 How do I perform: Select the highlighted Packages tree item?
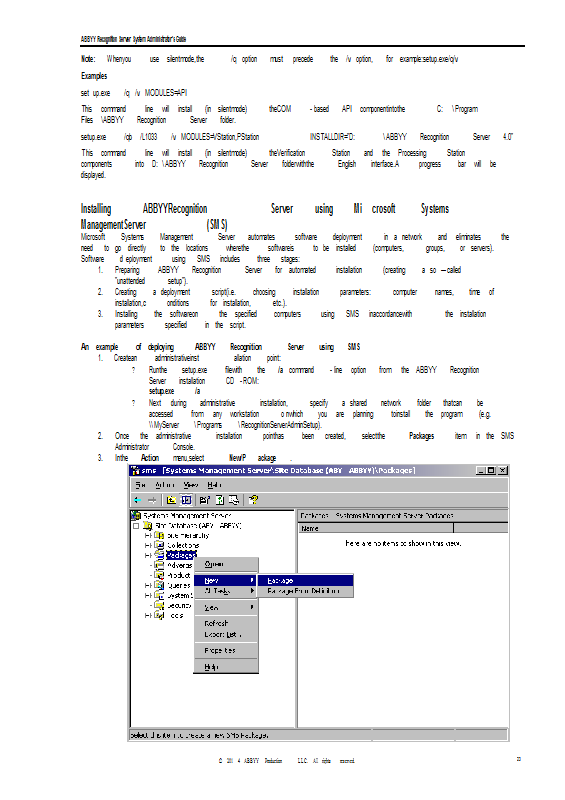point(181,555)
